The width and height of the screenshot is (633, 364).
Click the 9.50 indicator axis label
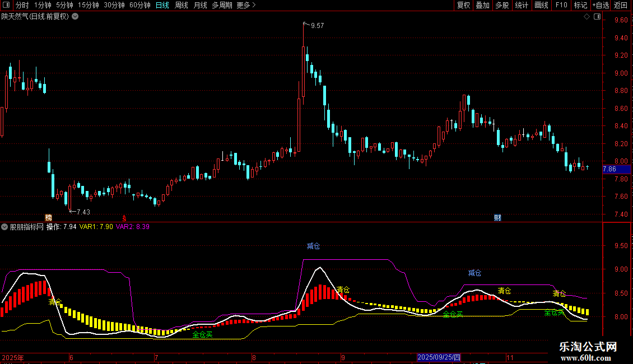pos(621,246)
